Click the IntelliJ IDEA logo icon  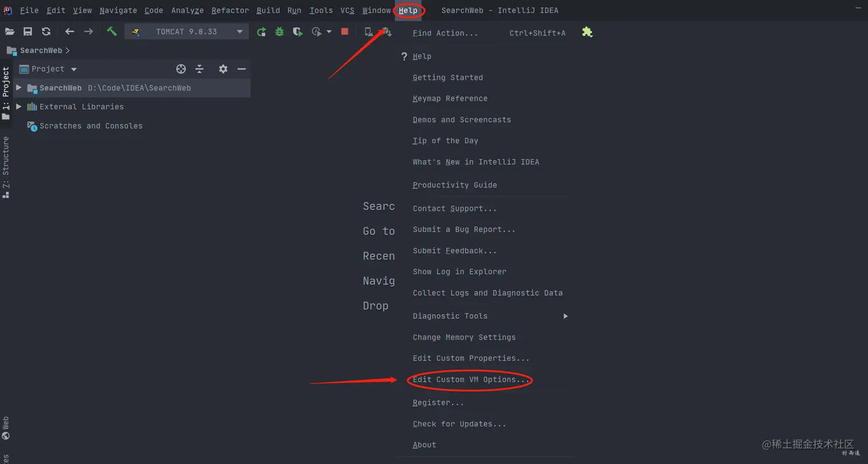click(x=8, y=10)
